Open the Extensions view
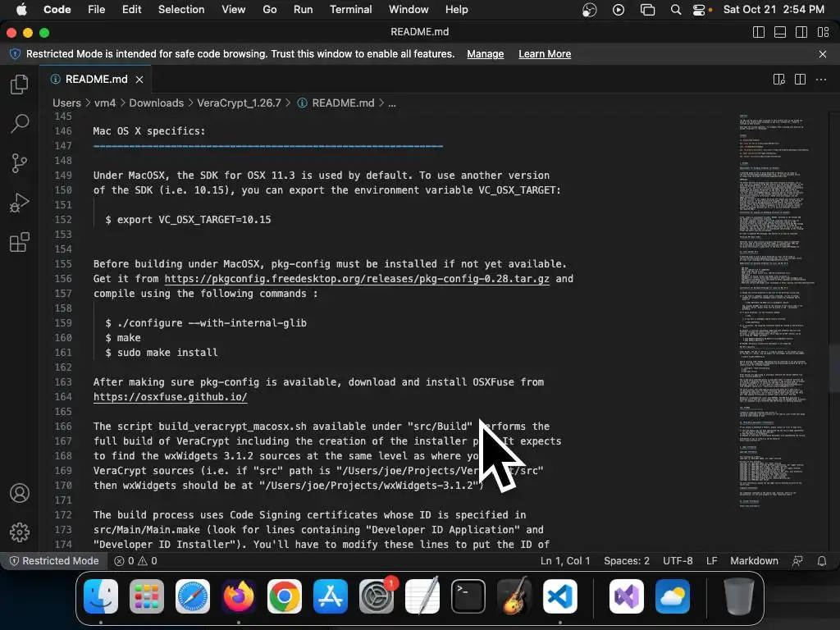The width and height of the screenshot is (840, 630). (20, 242)
